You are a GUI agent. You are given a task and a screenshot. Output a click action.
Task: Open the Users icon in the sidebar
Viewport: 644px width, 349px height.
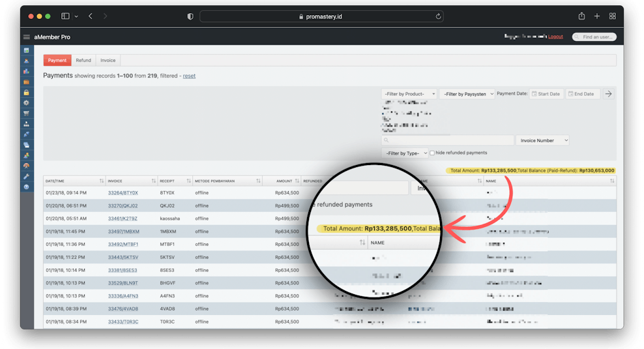26,61
